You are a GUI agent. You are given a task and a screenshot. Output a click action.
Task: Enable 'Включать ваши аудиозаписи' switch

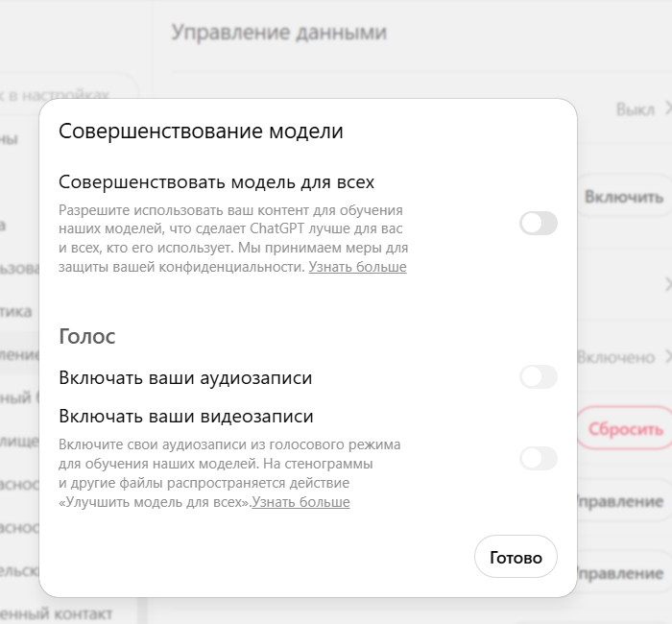(x=539, y=376)
